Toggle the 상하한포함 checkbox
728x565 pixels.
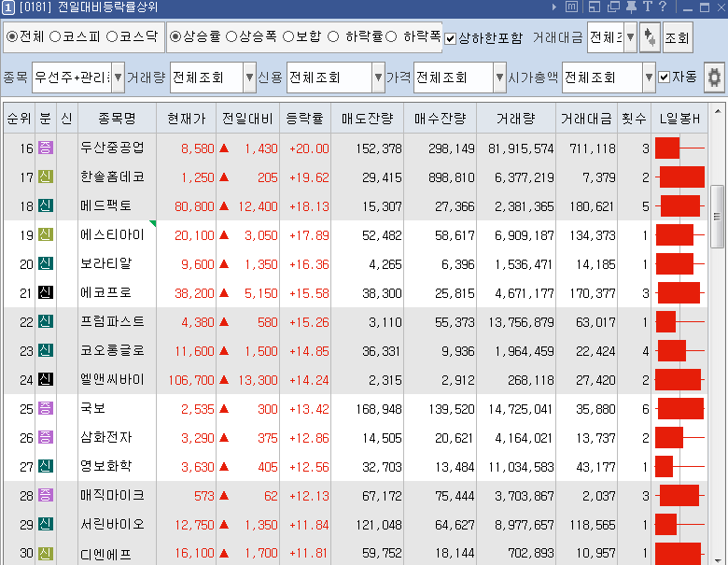click(x=451, y=38)
